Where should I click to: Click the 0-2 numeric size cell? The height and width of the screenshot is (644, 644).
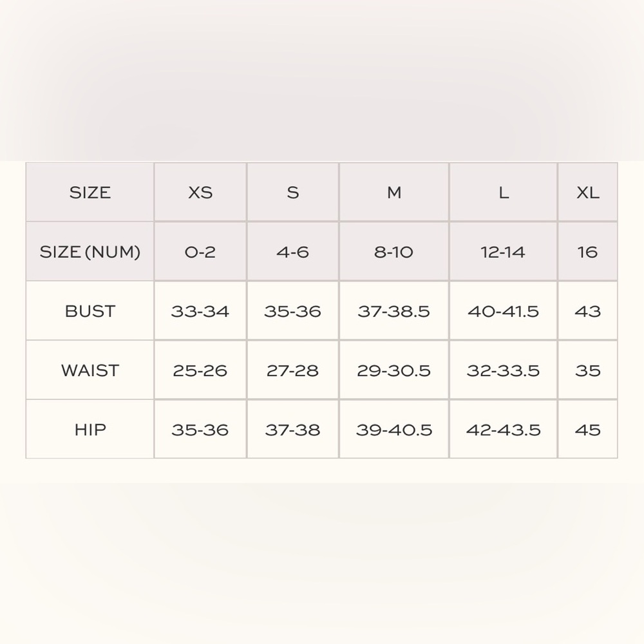[200, 252]
